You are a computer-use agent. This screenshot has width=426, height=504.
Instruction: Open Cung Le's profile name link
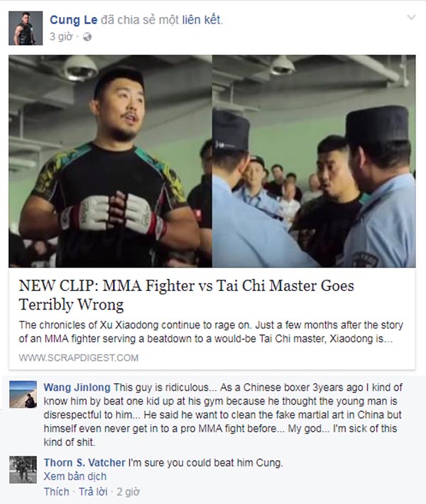(73, 20)
